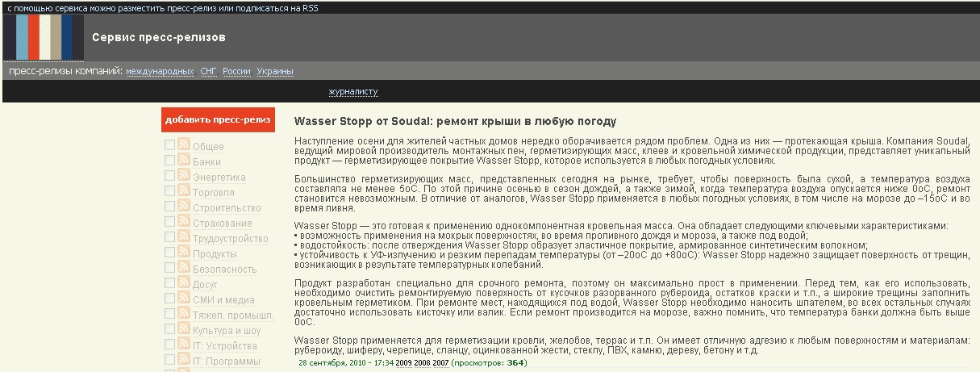This screenshot has height=372, width=980.
Task: Go to России press releases
Action: click(236, 72)
